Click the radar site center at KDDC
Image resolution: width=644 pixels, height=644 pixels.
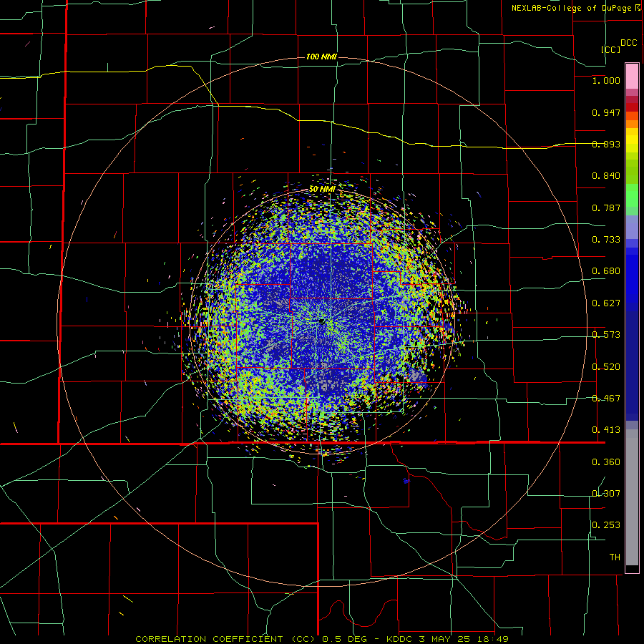pos(321,321)
